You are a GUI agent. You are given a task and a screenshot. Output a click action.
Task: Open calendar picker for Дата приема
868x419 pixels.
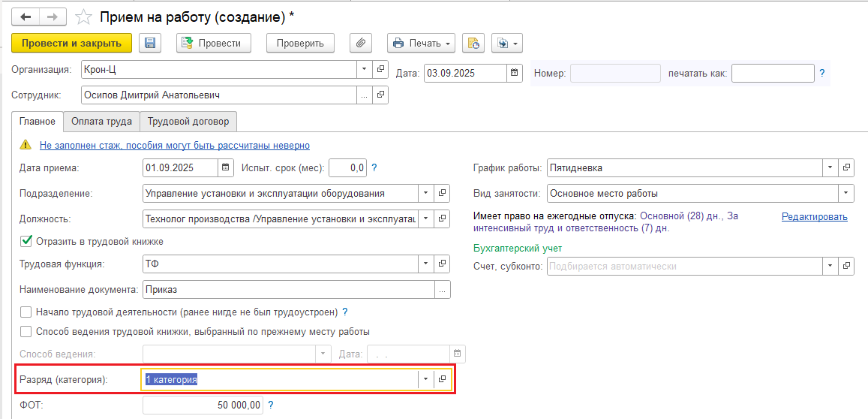pyautogui.click(x=226, y=167)
